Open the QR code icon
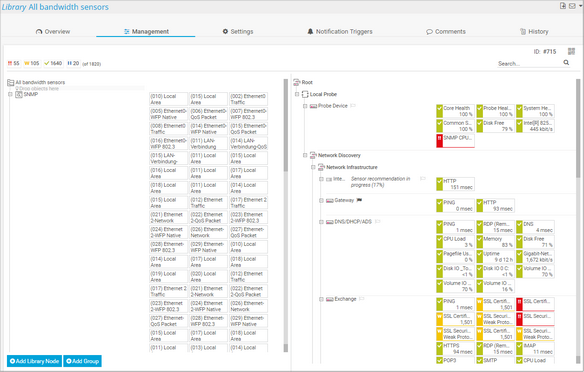This screenshot has height=372, width=584. tap(571, 51)
